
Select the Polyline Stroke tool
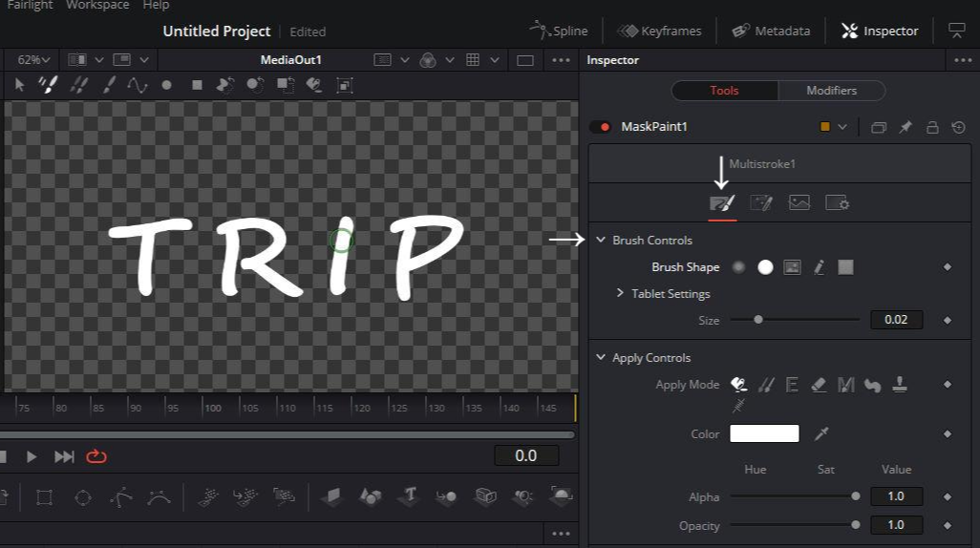coord(137,84)
